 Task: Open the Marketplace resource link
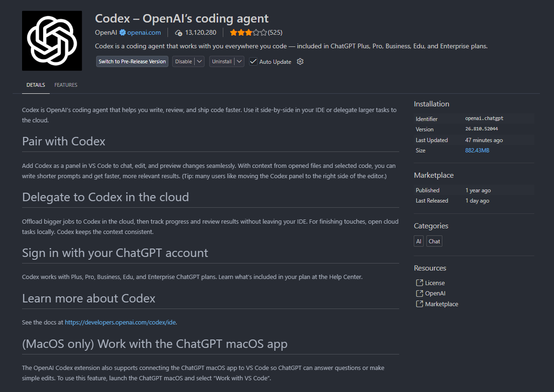pyautogui.click(x=441, y=304)
